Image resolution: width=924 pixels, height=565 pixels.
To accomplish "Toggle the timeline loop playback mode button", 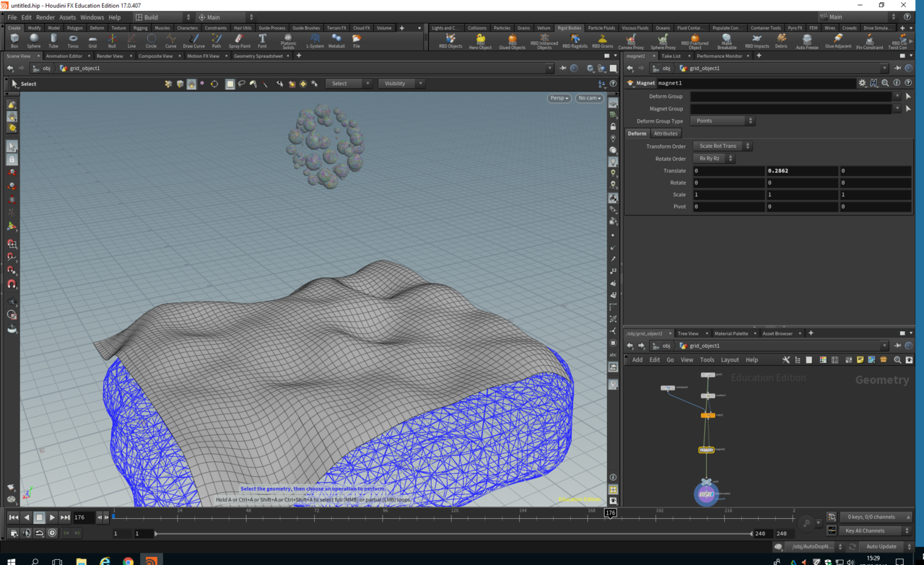I will (39, 533).
